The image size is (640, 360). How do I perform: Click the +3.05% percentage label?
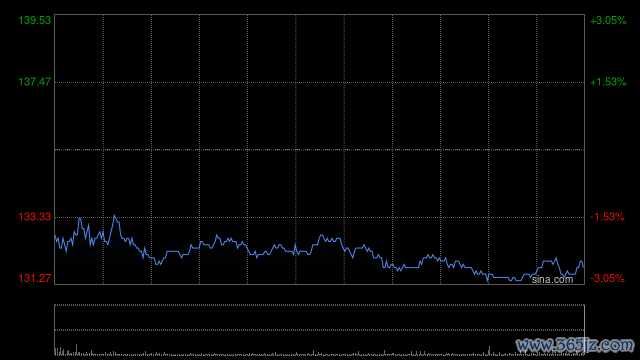608,20
